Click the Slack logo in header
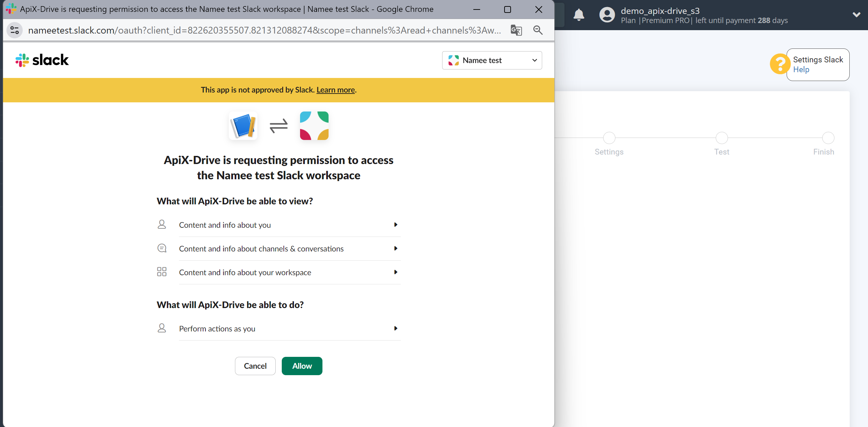Viewport: 868px width, 427px height. point(42,60)
